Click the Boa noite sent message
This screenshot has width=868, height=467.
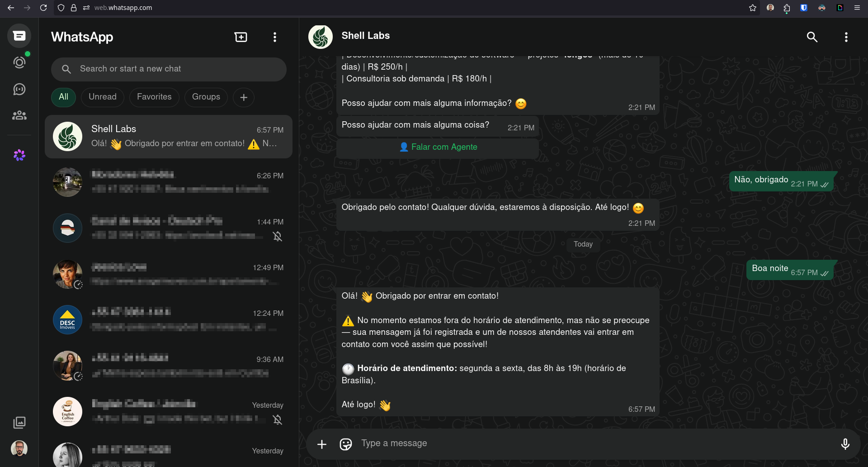790,270
